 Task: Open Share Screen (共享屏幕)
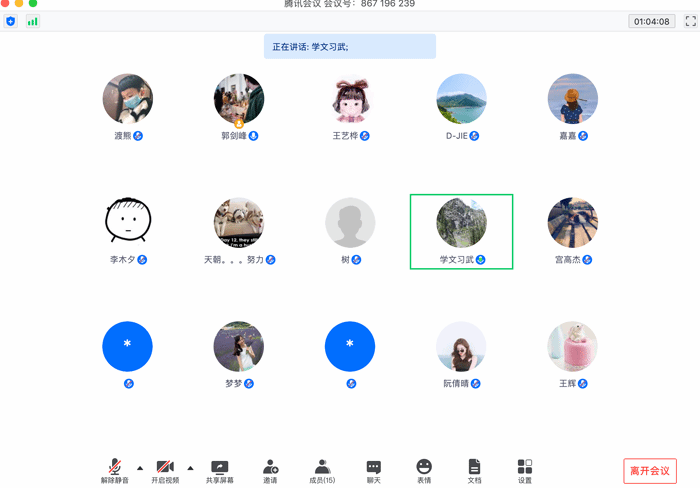pyautogui.click(x=220, y=471)
